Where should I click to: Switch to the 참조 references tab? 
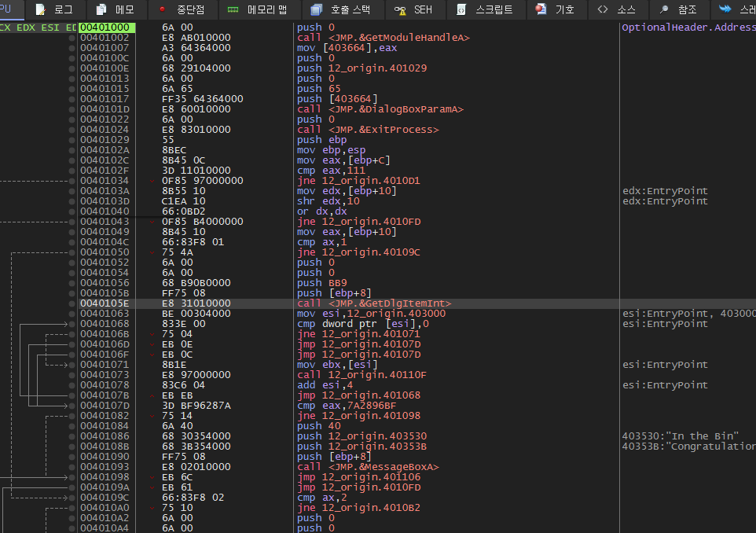point(678,9)
